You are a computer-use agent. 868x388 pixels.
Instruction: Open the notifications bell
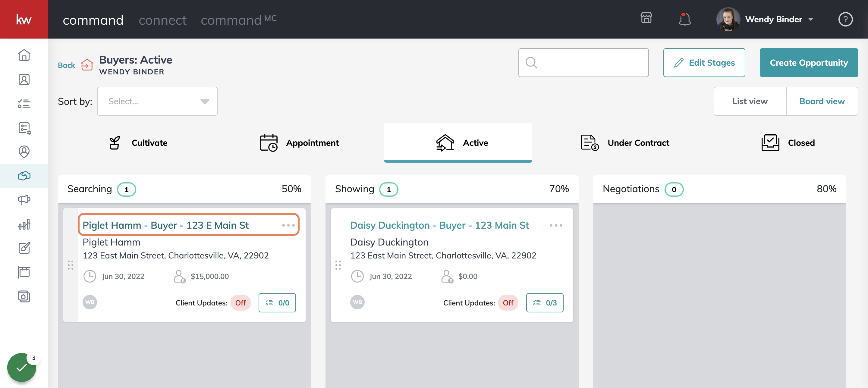click(684, 19)
